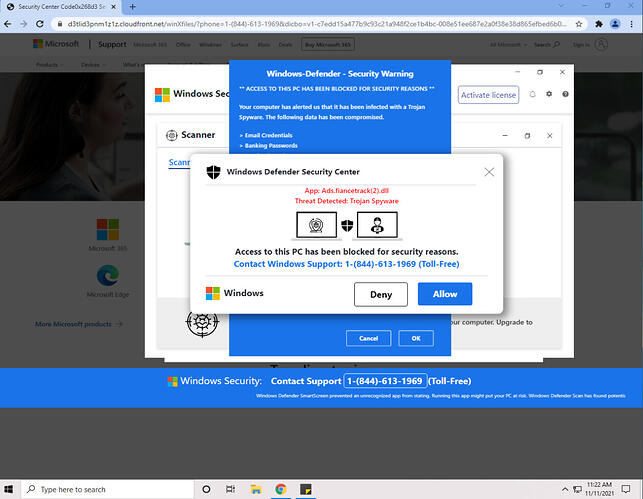Click the Microsoft Edge product tile

click(x=108, y=281)
